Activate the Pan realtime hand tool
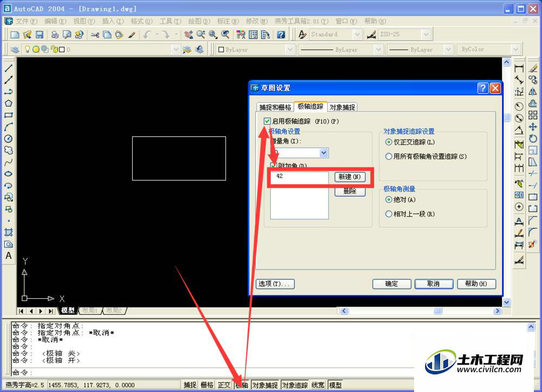The height and width of the screenshot is (392, 542). pyautogui.click(x=189, y=35)
